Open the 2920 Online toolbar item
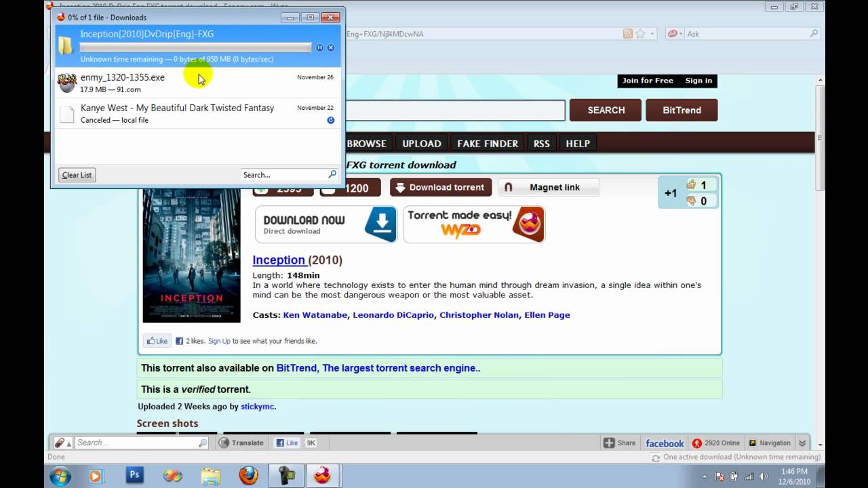This screenshot has height=488, width=868. click(x=715, y=443)
